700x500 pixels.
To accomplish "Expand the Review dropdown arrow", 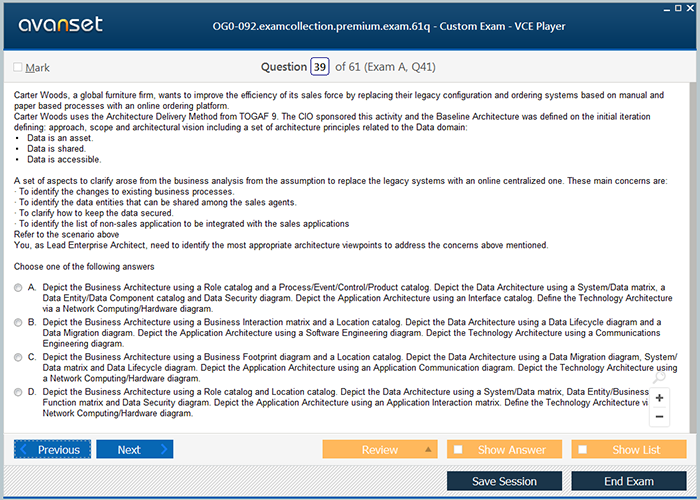I will 428,449.
